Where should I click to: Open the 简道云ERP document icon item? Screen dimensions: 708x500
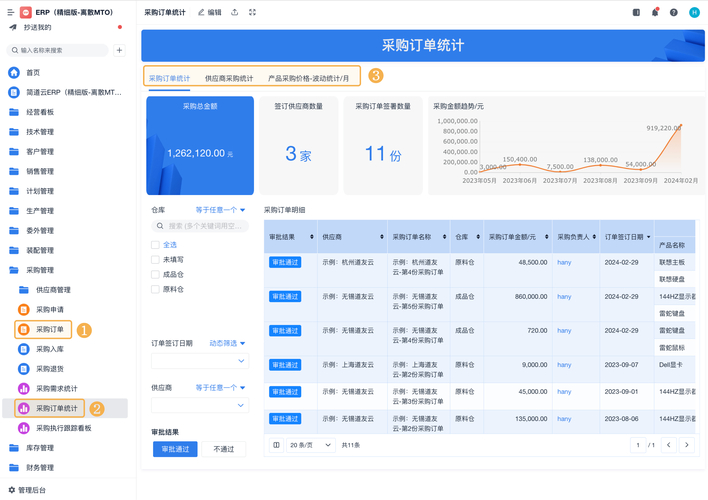pos(14,92)
